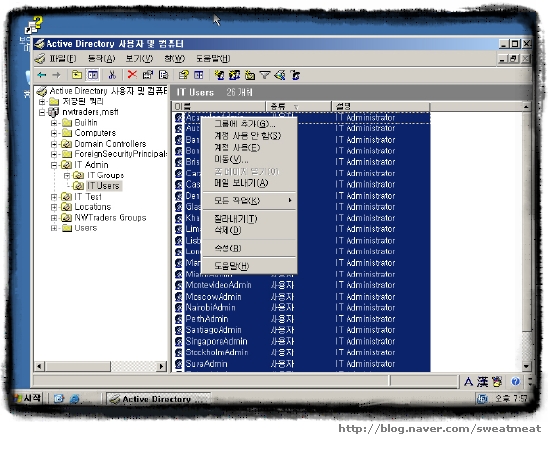
Task: Click the user icon beside MontevideoAdmin
Action: click(179, 285)
